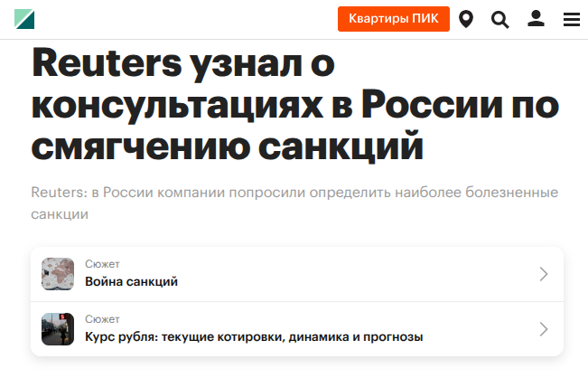Viewport: 588px width, 378px height.
Task: Click Сюжет label above Война санкций
Action: tap(102, 264)
